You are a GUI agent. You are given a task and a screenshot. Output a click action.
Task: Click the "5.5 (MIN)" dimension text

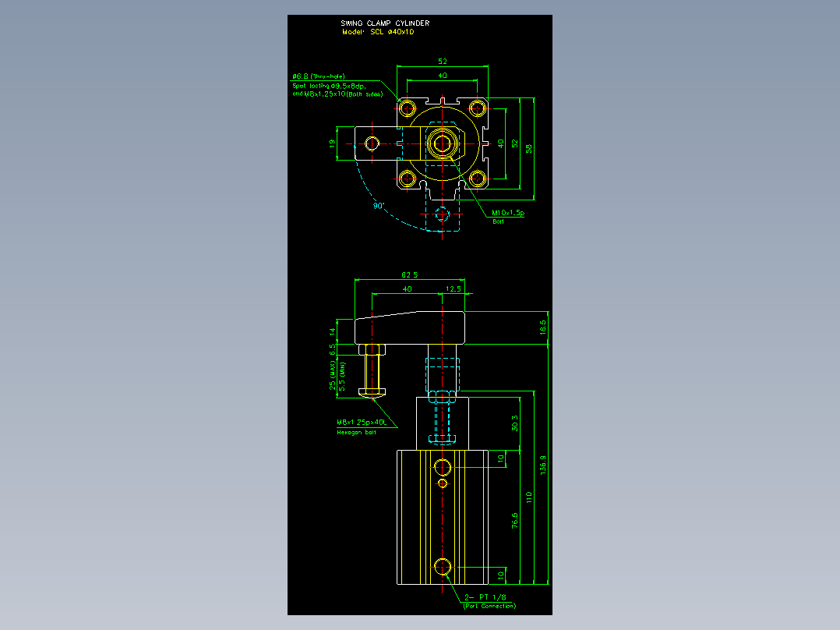point(342,377)
